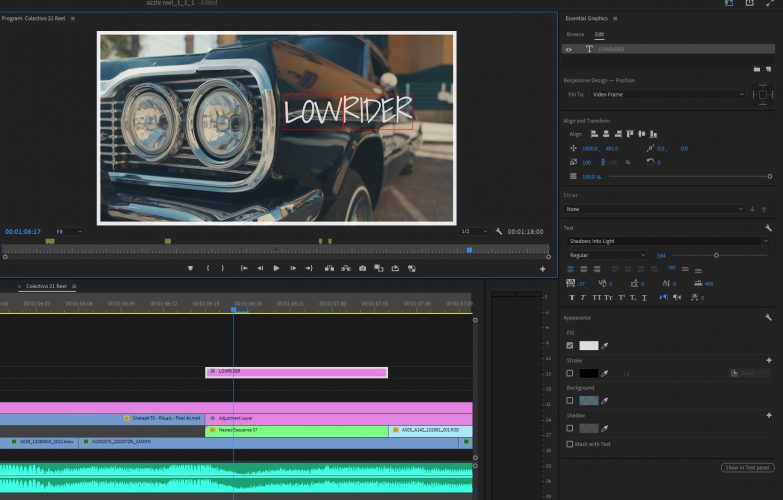Hide the LOWRIDER layer with eye icon

(x=569, y=49)
